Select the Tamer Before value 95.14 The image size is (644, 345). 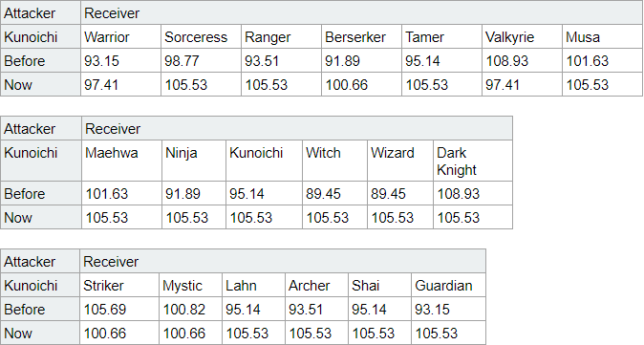tap(441, 61)
